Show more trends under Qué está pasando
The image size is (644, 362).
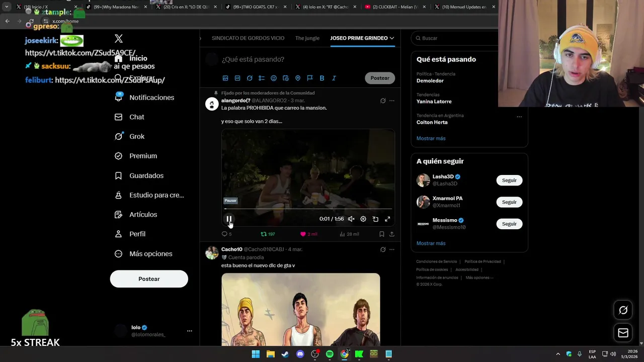pyautogui.click(x=431, y=138)
